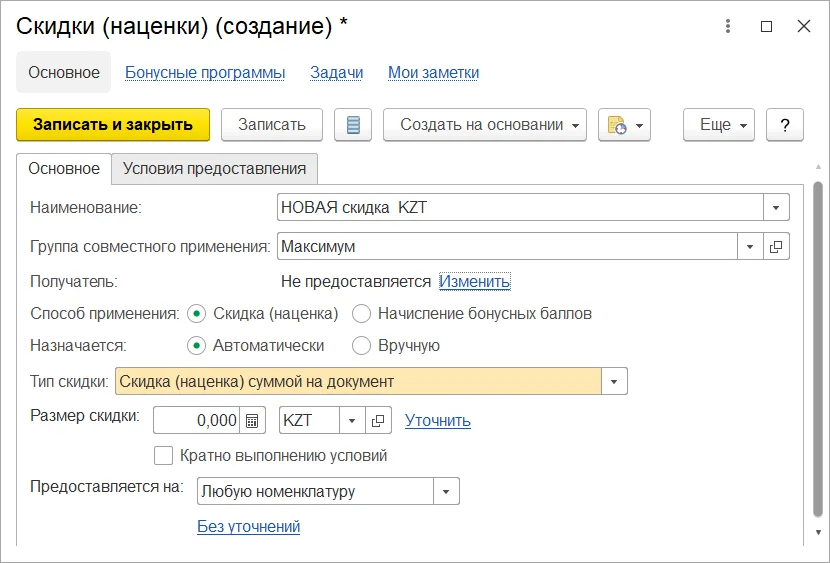Switch to Условия предоставления tab
This screenshot has width=830, height=563.
(214, 169)
